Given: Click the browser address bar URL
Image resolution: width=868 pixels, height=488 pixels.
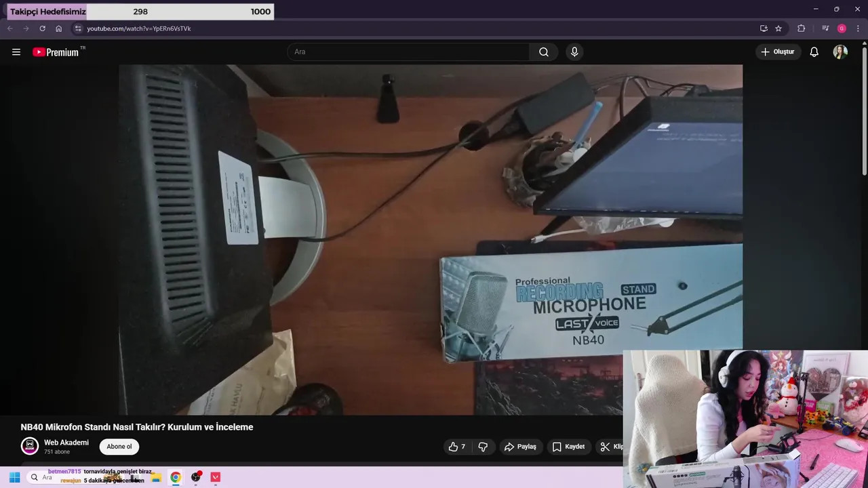Looking at the screenshot, I should pyautogui.click(x=139, y=28).
